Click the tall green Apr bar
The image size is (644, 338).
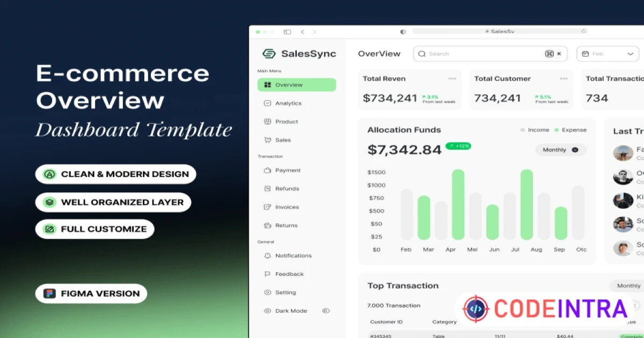pyautogui.click(x=458, y=204)
